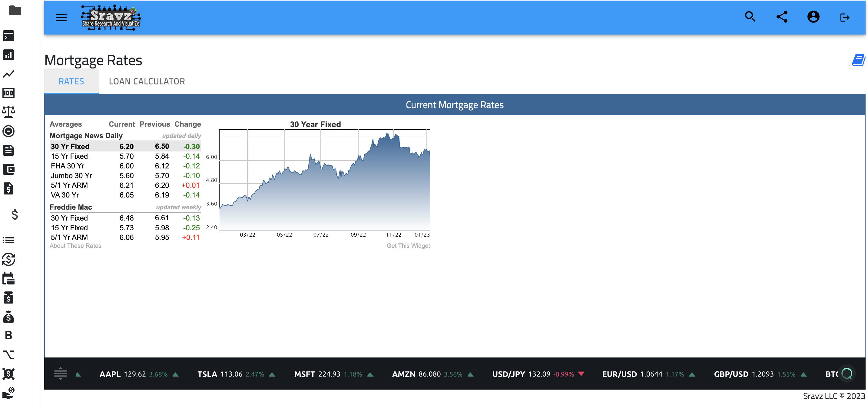868x412 pixels.
Task: Open the hamburger navigation menu
Action: [x=61, y=18]
